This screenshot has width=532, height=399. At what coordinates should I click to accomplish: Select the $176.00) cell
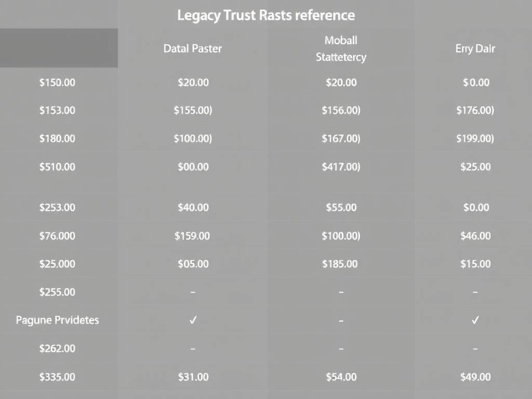click(475, 110)
